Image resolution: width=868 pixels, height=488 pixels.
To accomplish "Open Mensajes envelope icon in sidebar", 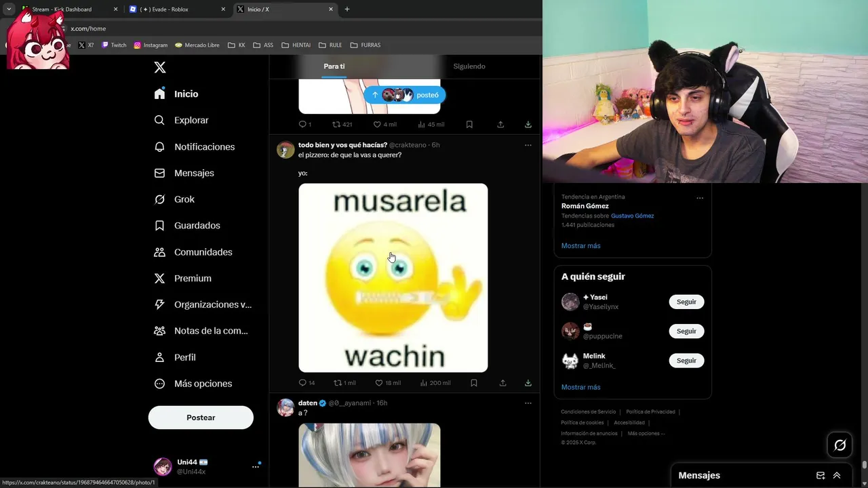I will pos(159,173).
